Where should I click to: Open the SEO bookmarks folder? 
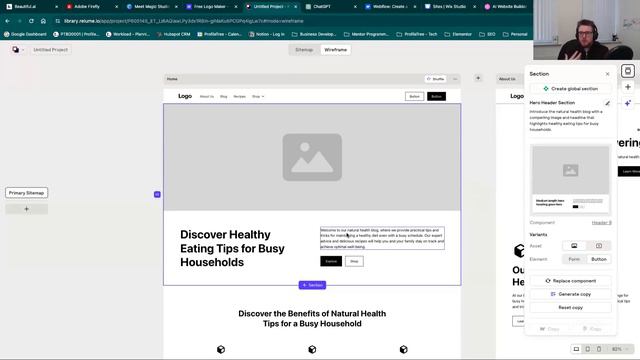[x=488, y=34]
